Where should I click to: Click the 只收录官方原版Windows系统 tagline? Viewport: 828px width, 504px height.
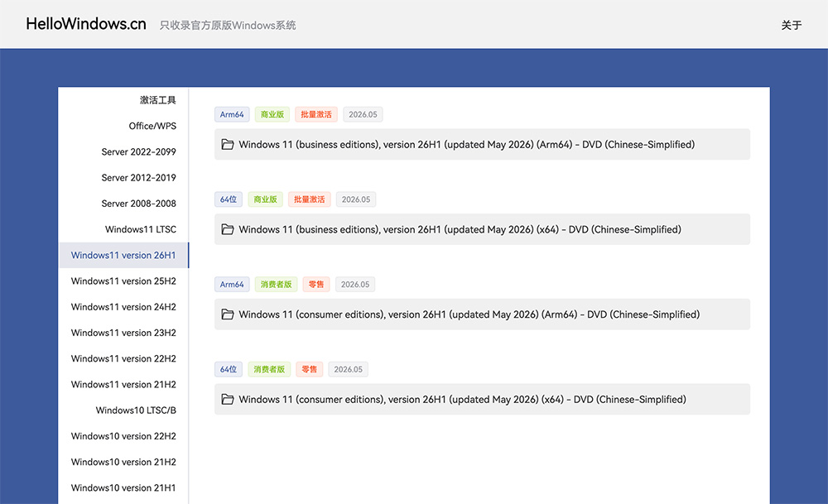pyautogui.click(x=228, y=26)
